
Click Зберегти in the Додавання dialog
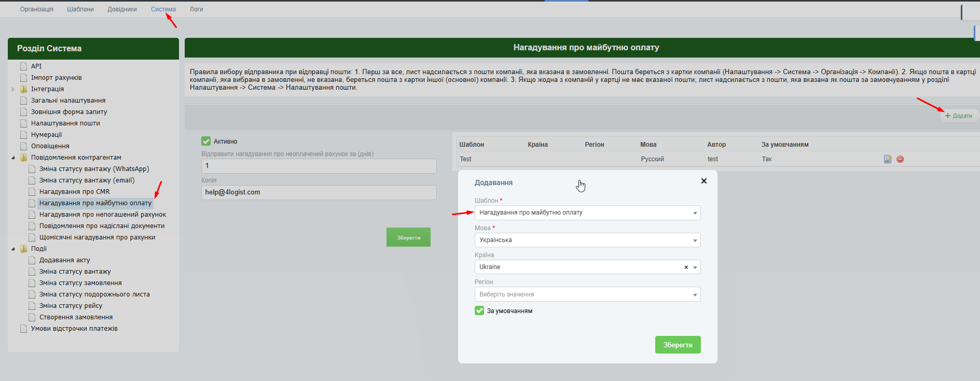pyautogui.click(x=678, y=345)
